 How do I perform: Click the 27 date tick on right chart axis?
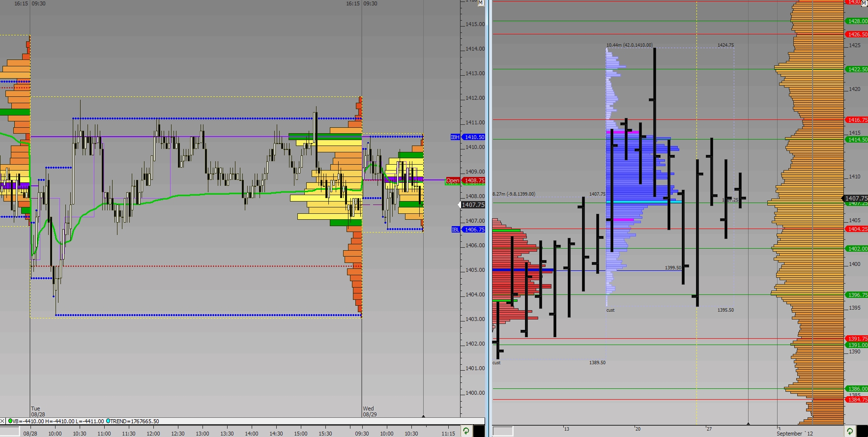[709, 429]
